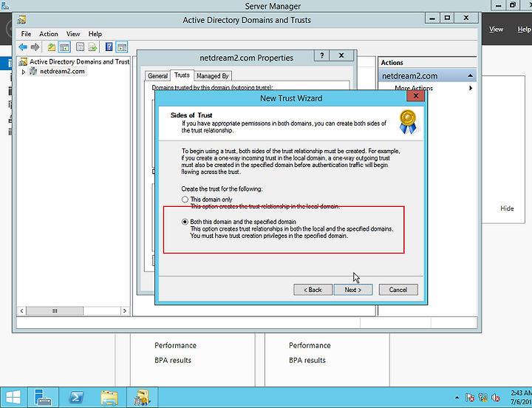Click the Action Center flag tray icon
This screenshot has width=532, height=408.
point(470,398)
